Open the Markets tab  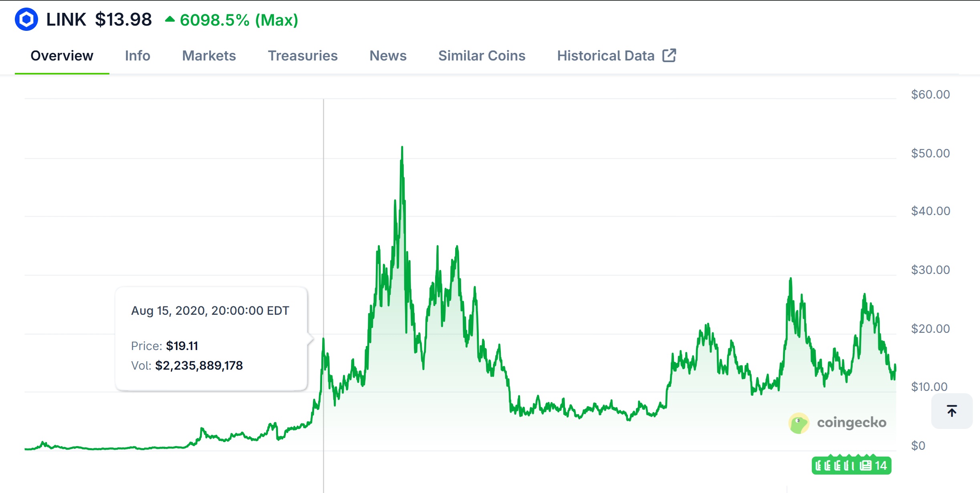209,56
